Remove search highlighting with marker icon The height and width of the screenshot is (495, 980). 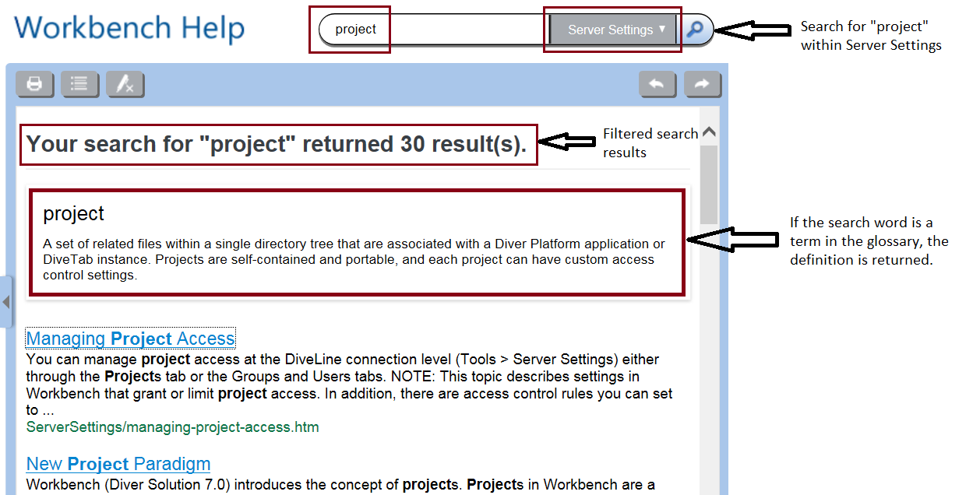[125, 84]
